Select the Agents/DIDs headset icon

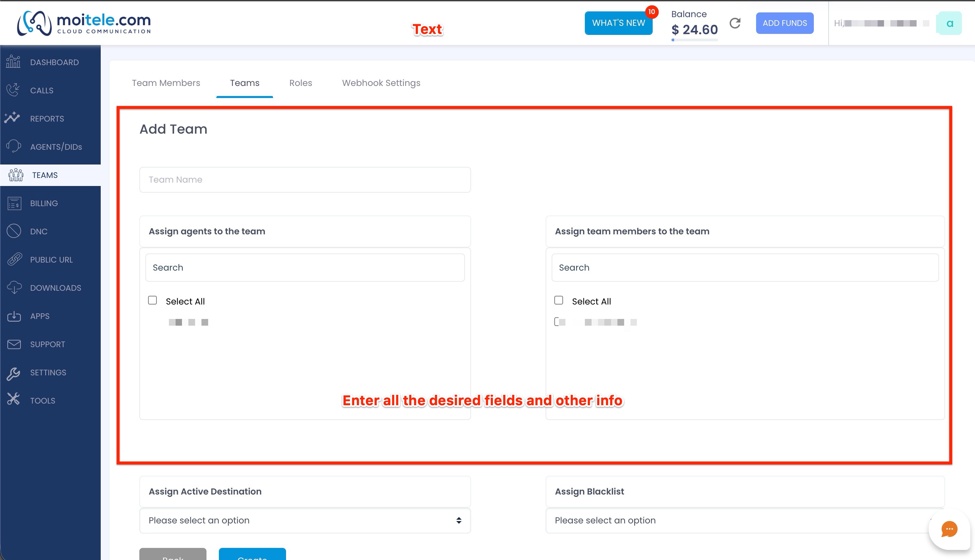point(13,146)
